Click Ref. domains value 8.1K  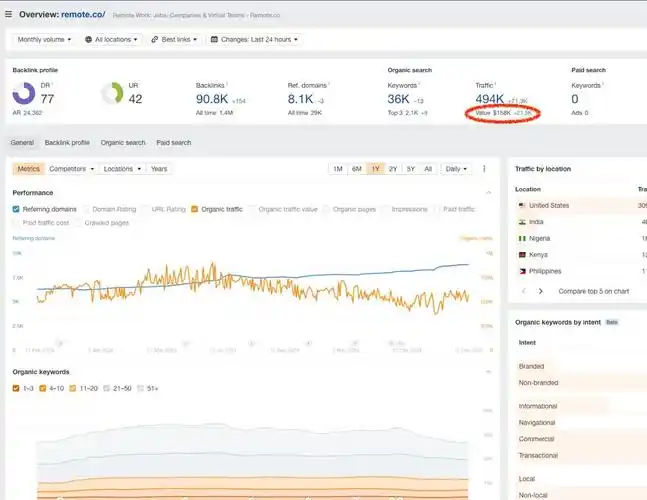[300, 99]
